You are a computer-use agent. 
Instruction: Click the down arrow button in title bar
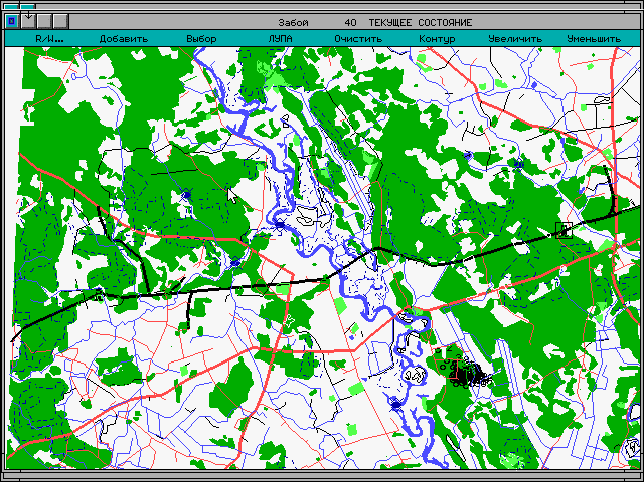point(28,21)
